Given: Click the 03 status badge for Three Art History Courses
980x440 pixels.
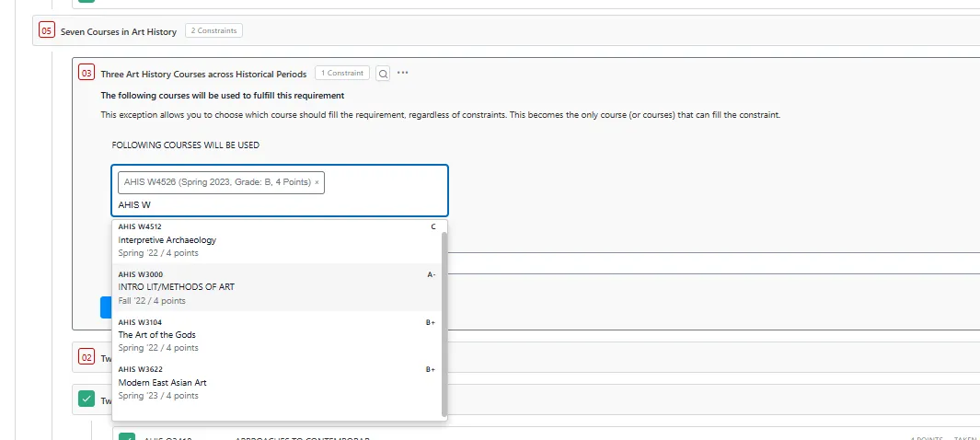Looking at the screenshot, I should click(86, 73).
